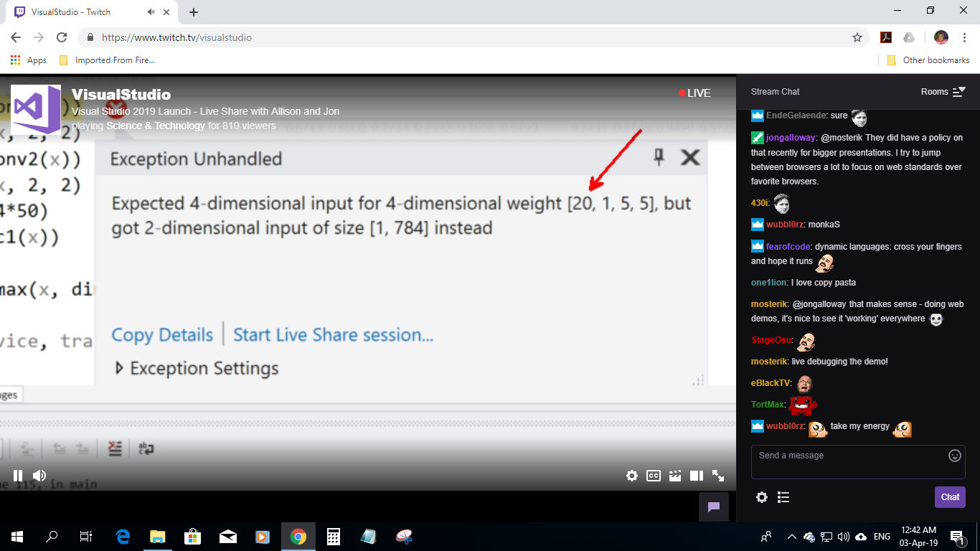Click the Adobe Acrobat extension icon
Viewport: 980px width, 551px height.
point(886,37)
